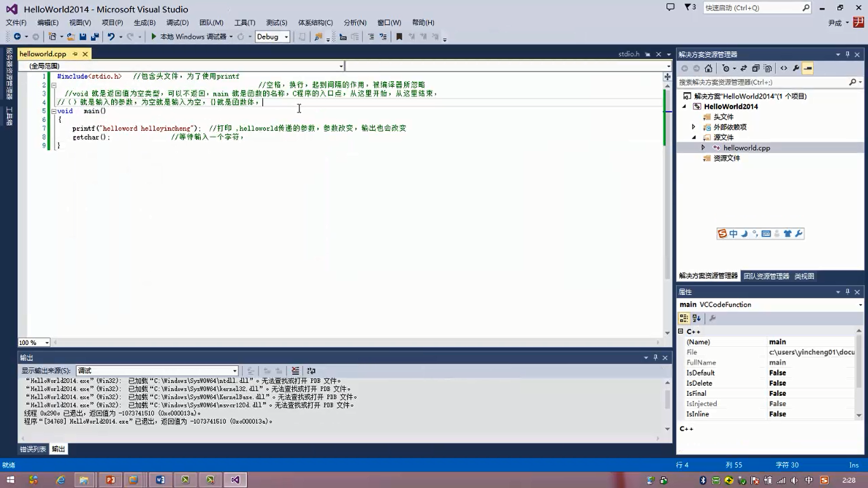This screenshot has height=488, width=868.
Task: Open the member navigation dropdown beside the scope box
Action: click(x=508, y=66)
